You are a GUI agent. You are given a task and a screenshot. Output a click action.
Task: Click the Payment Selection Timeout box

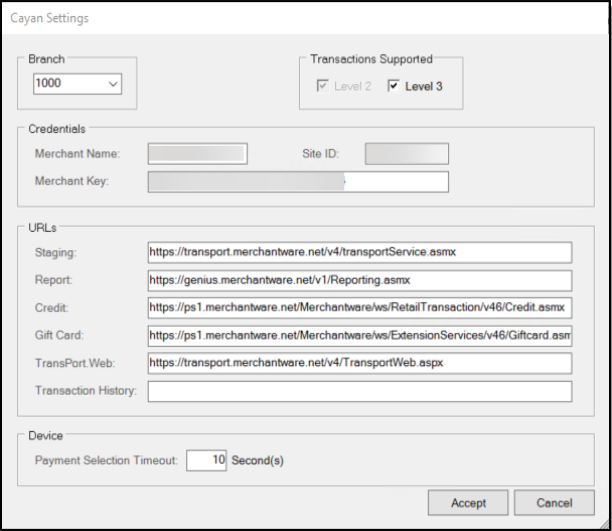(206, 460)
